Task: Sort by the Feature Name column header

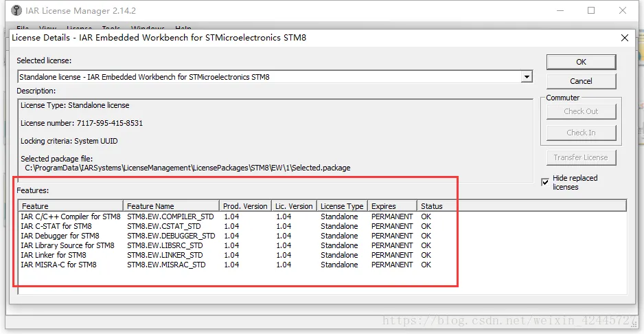Action: pyautogui.click(x=171, y=206)
